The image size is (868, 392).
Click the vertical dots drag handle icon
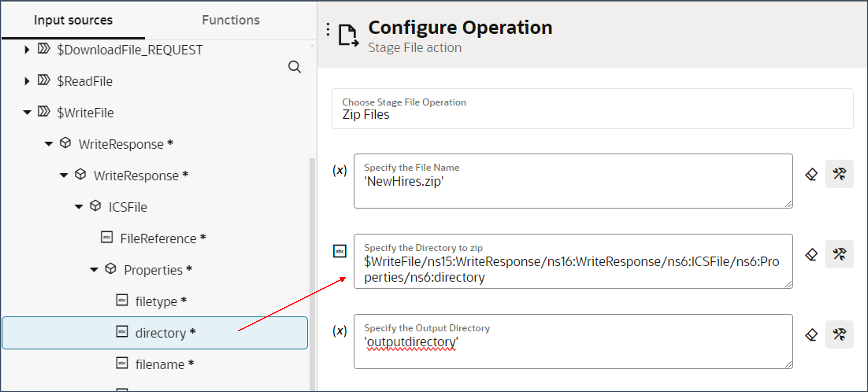pyautogui.click(x=328, y=29)
